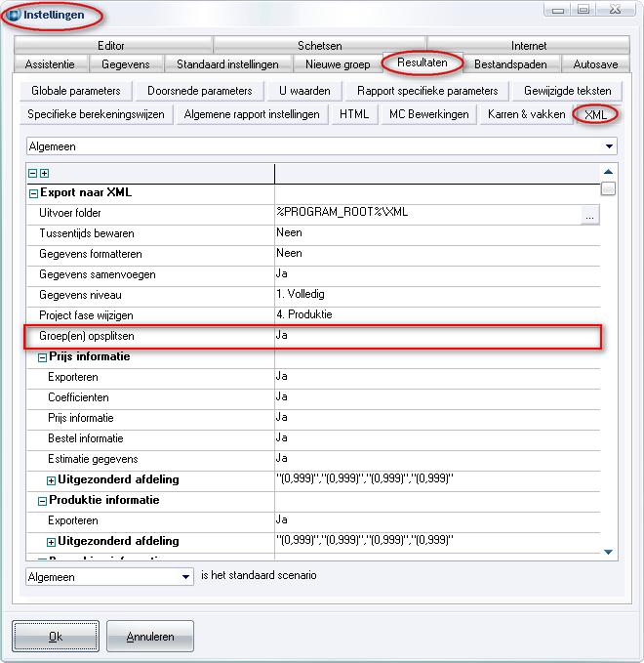The image size is (644, 663).
Task: Select the Groep(en) opsplitsen row label
Action: (x=87, y=336)
